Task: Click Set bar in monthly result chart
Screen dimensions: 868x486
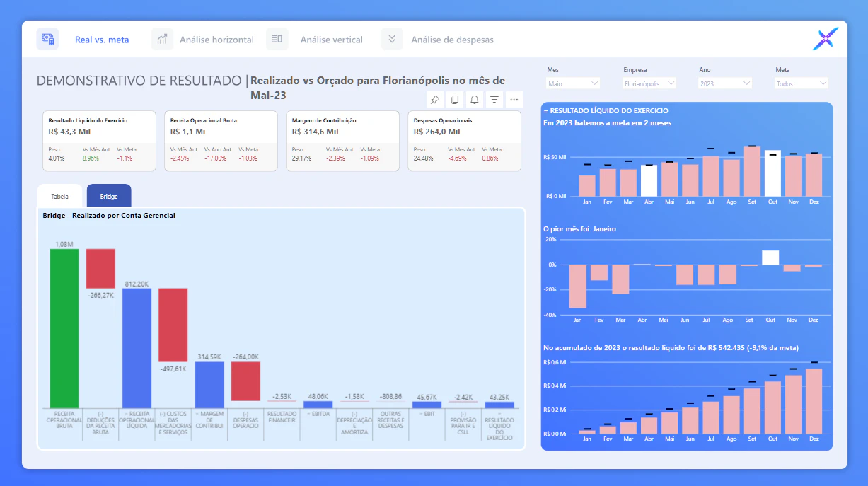Action: [752, 171]
